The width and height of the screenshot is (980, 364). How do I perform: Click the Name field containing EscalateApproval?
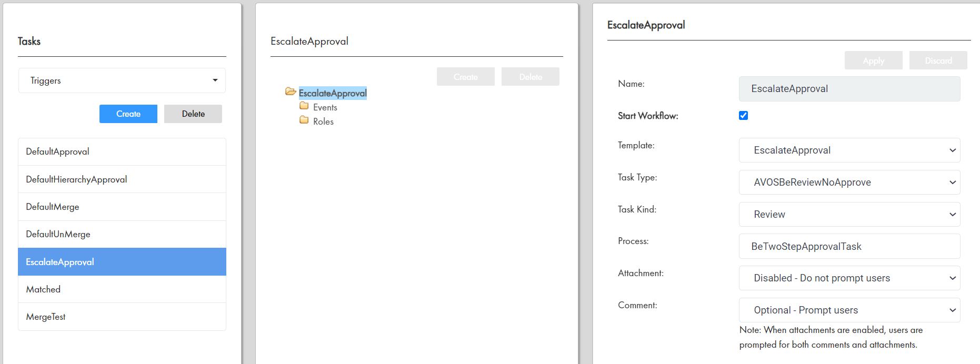point(849,89)
